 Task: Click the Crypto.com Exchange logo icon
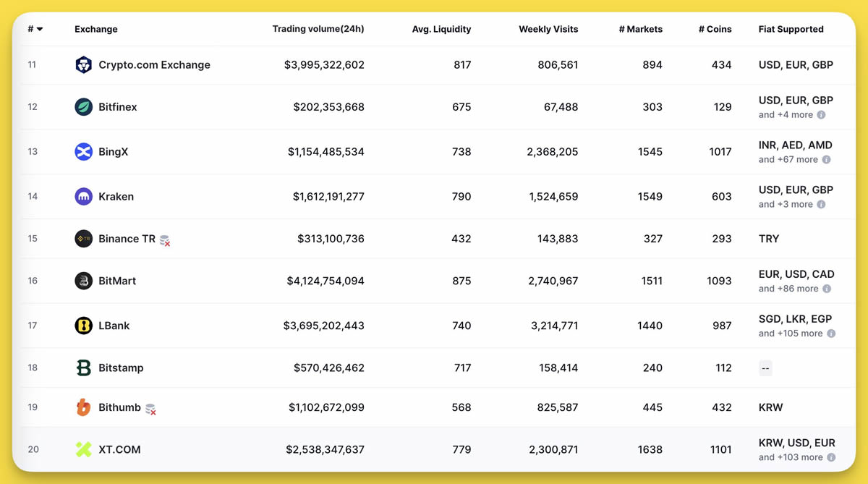(x=83, y=65)
